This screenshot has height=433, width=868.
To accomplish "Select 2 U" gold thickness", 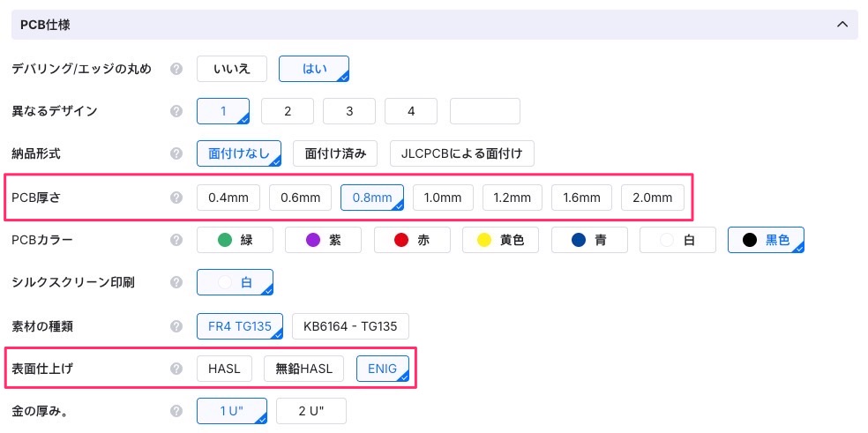I will tap(311, 411).
